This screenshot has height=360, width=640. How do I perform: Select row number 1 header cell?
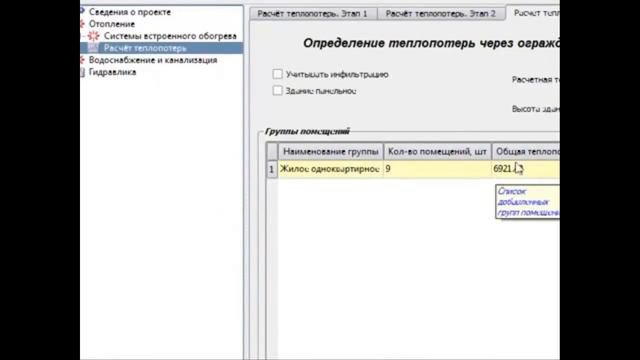tap(272, 169)
